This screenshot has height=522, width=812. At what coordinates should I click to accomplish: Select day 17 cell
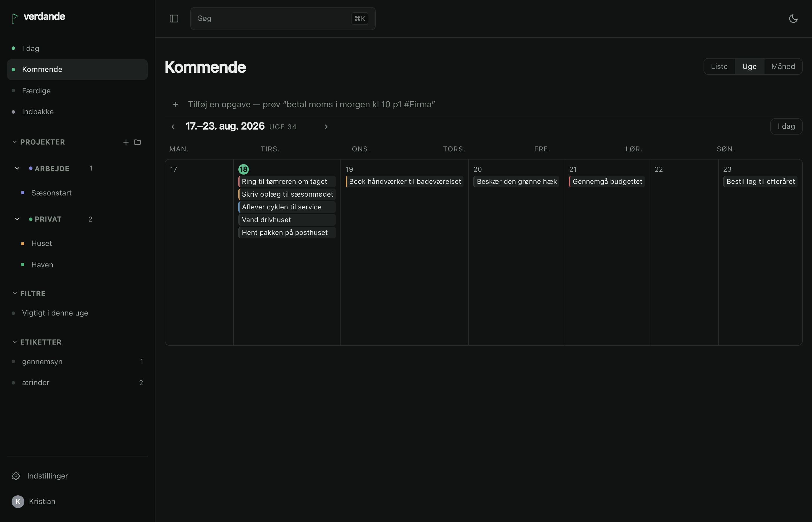pos(199,252)
